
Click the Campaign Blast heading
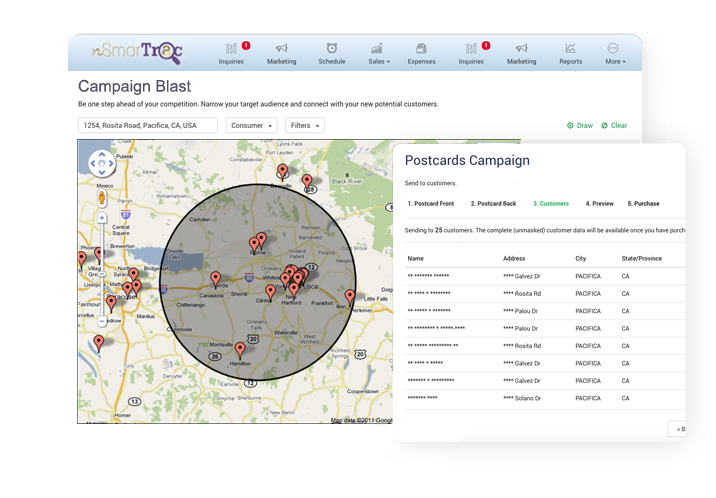click(x=135, y=86)
